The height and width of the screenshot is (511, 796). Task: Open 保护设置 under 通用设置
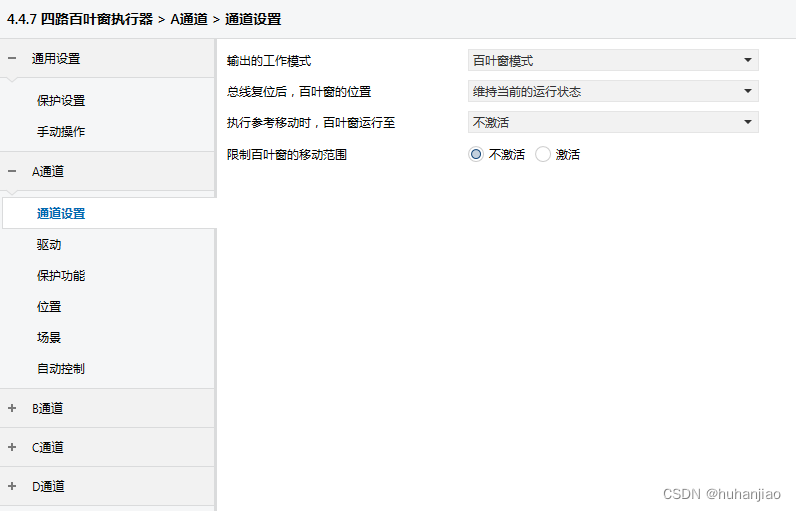click(x=61, y=101)
